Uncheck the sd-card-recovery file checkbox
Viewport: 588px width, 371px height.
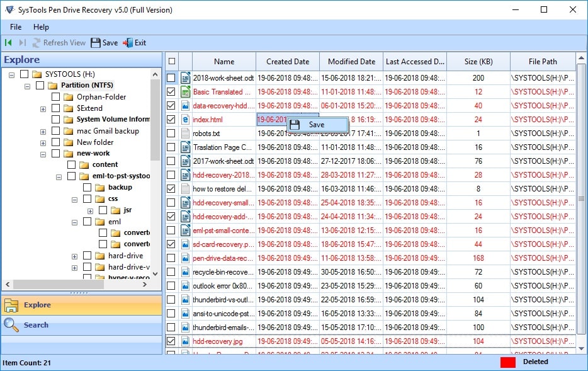coord(171,244)
